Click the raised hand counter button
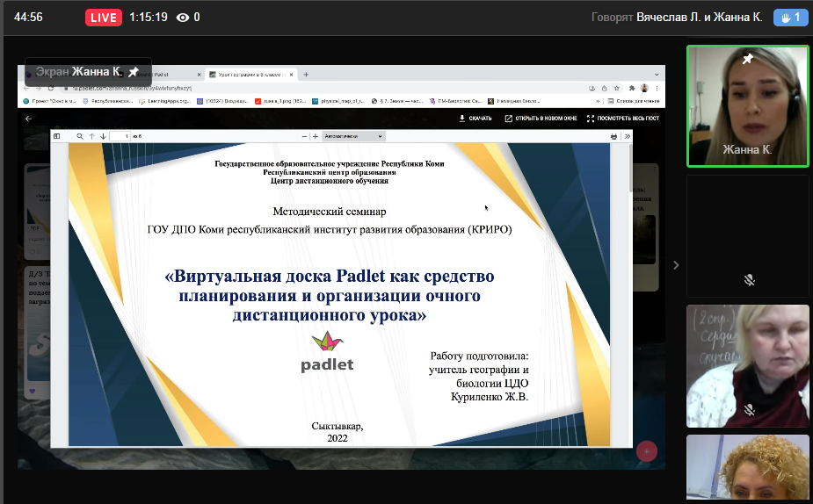The width and height of the screenshot is (813, 504). pyautogui.click(x=790, y=17)
